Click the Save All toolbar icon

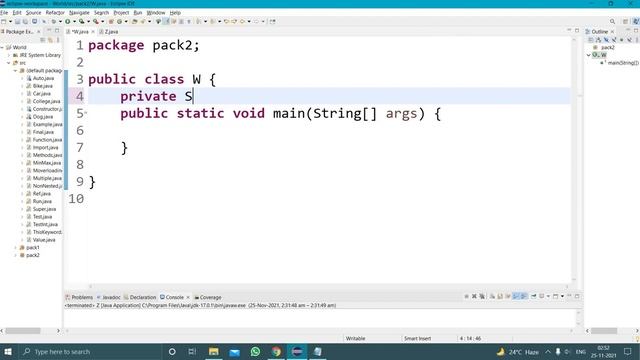(25, 21)
